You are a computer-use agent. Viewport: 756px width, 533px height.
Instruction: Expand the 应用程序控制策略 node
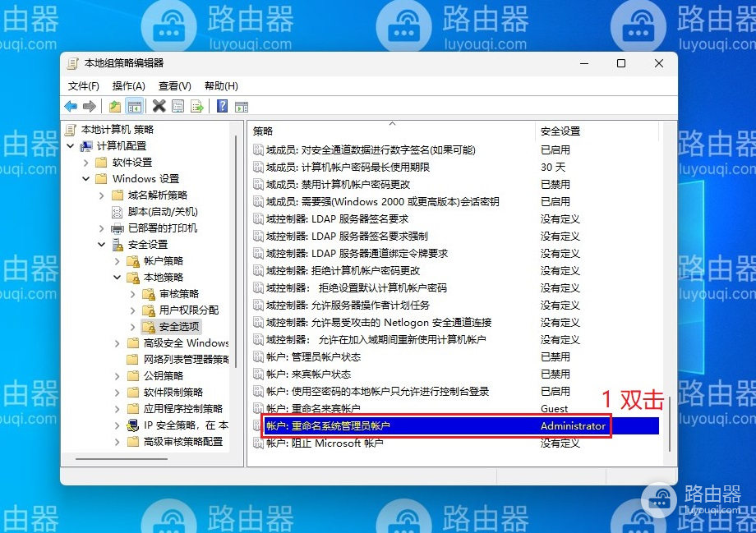[118, 409]
